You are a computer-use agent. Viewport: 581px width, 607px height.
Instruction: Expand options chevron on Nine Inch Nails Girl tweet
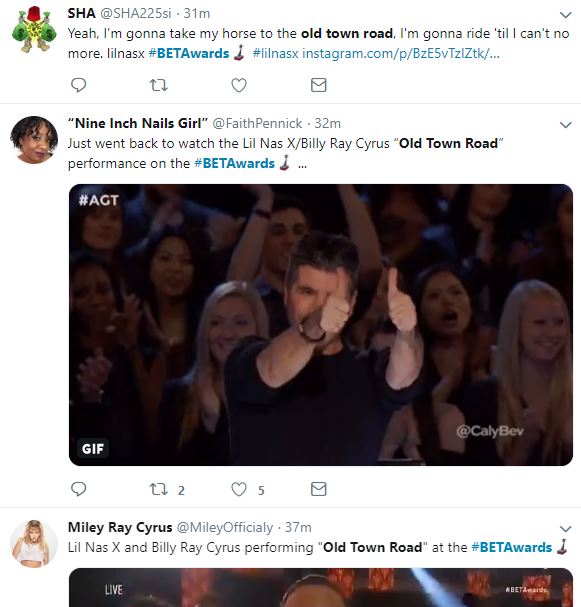pyautogui.click(x=566, y=125)
